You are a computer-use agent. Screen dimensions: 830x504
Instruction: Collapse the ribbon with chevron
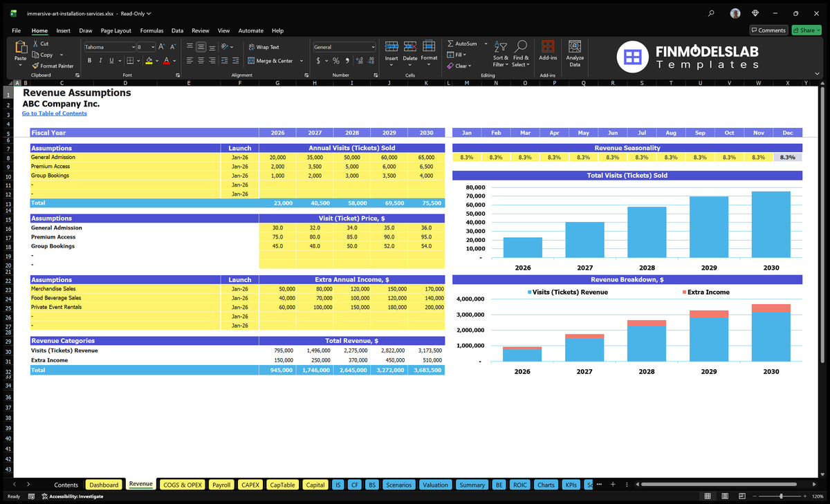(x=818, y=73)
